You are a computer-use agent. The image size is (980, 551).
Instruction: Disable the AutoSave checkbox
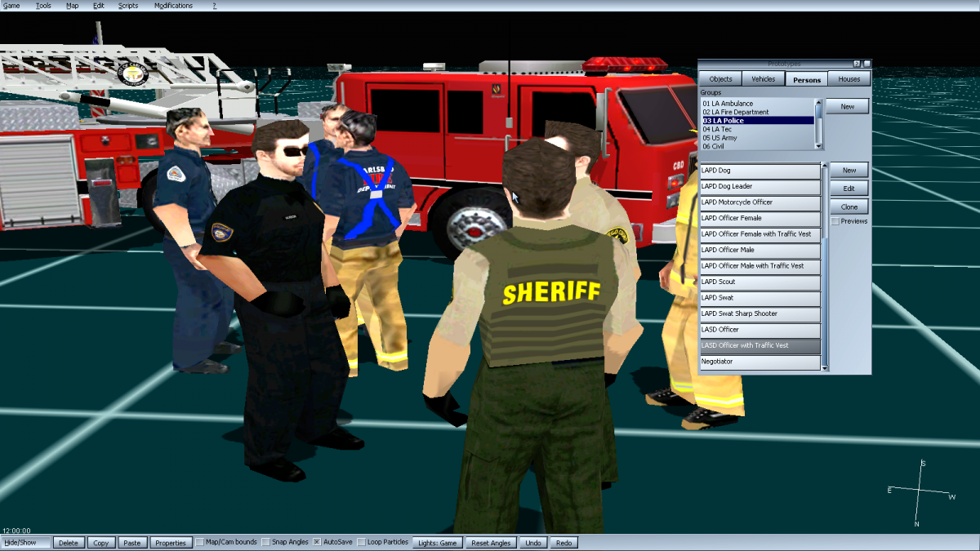[317, 543]
